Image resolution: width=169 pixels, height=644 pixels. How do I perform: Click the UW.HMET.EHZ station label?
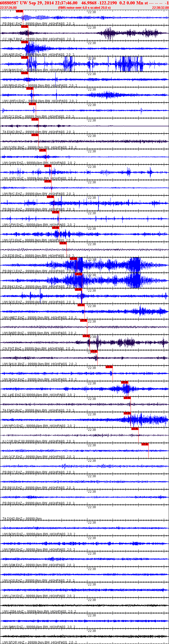(x=13, y=318)
